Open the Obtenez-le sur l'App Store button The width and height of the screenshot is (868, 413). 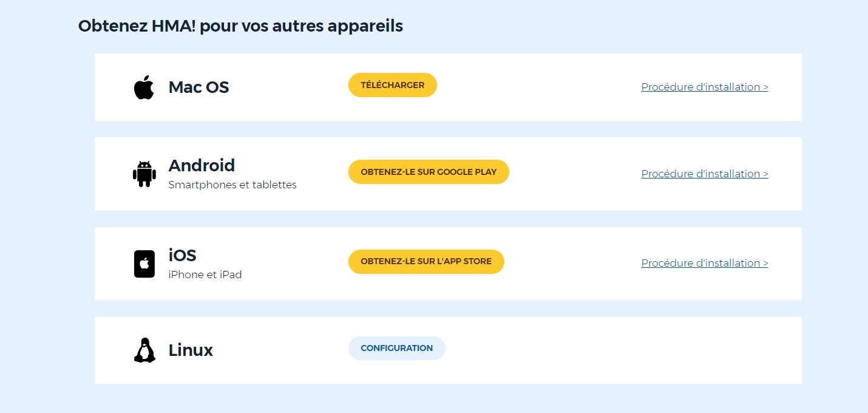pos(426,262)
